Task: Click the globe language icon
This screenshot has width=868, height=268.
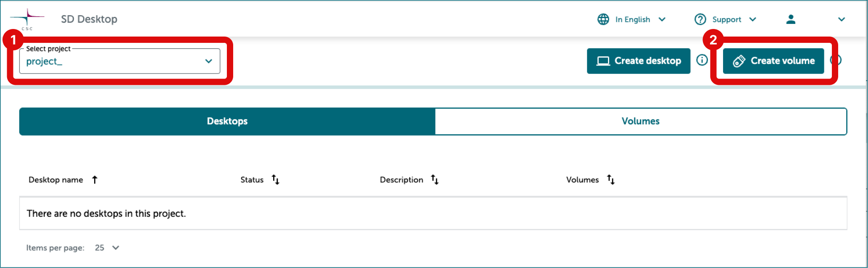Action: pyautogui.click(x=603, y=19)
